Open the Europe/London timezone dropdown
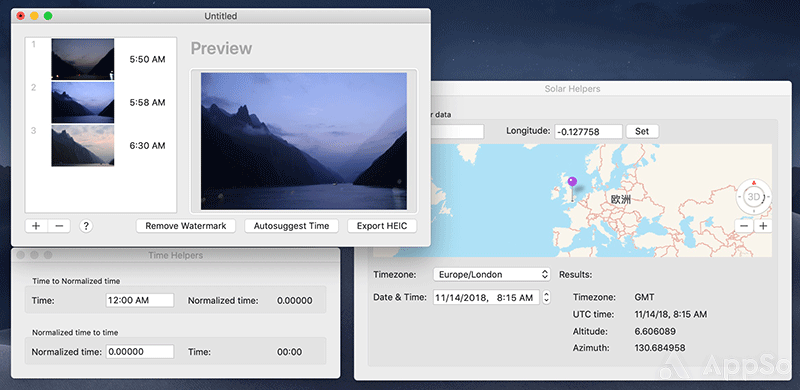Viewport: 800px width, 390px height. tap(492, 275)
